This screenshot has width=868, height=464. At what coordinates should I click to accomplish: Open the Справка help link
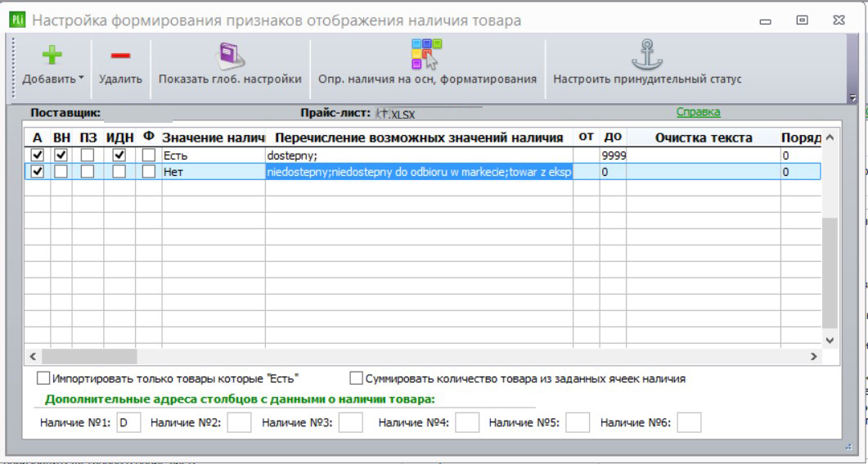coord(698,112)
